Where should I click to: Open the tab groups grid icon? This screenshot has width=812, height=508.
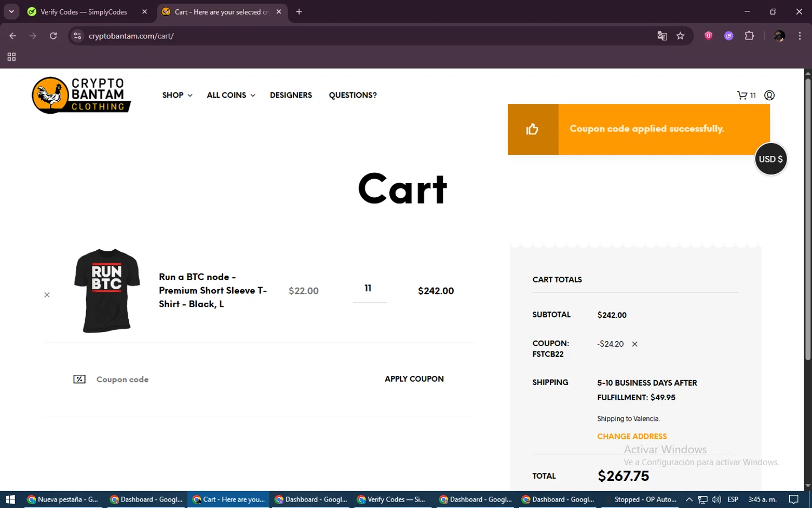tap(11, 57)
